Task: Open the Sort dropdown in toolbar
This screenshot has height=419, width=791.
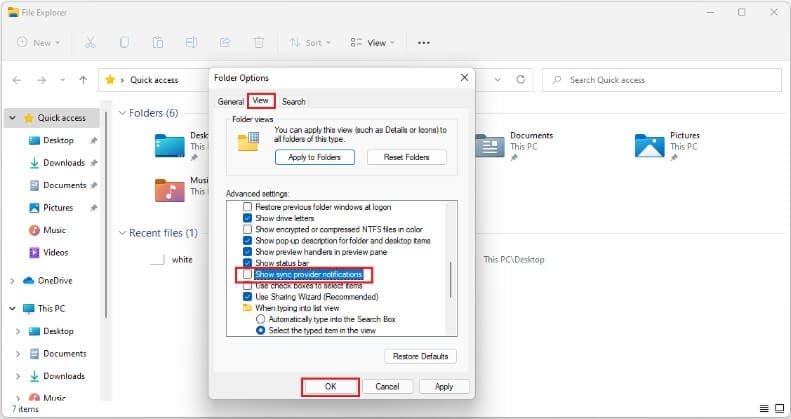Action: tap(309, 43)
